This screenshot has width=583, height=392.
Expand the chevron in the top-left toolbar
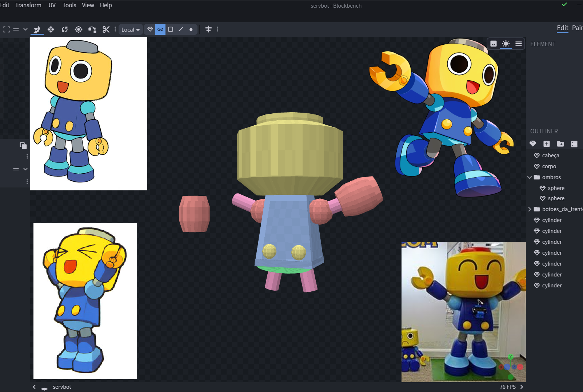(x=25, y=29)
